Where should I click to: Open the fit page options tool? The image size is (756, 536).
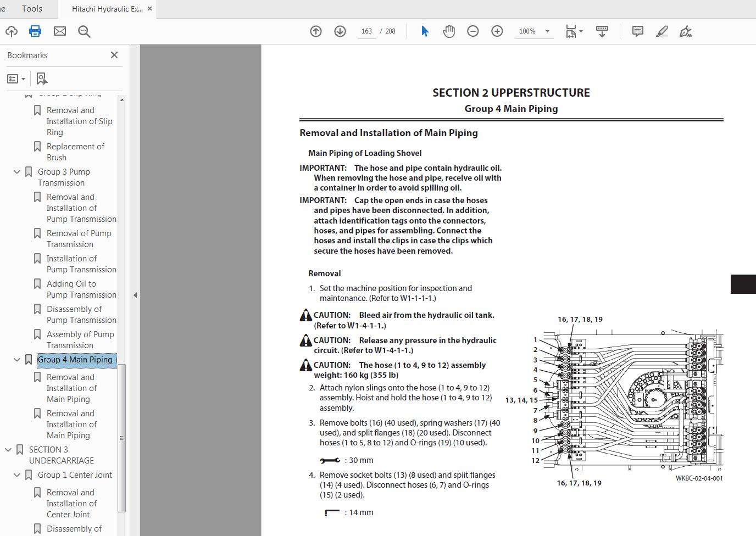(x=574, y=31)
